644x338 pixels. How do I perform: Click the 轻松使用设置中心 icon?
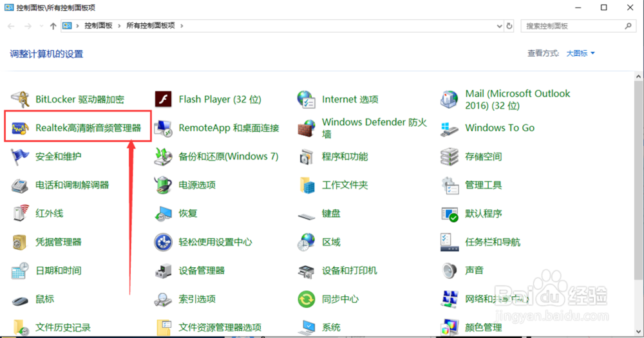(163, 242)
